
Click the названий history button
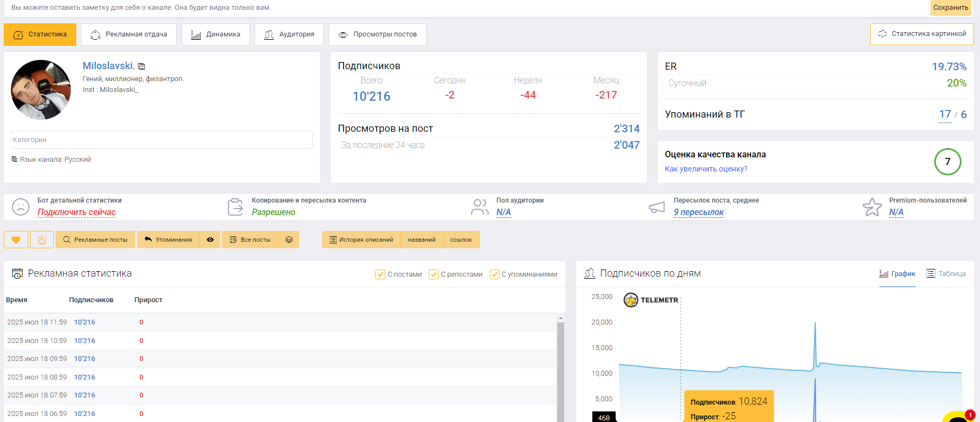click(x=422, y=240)
